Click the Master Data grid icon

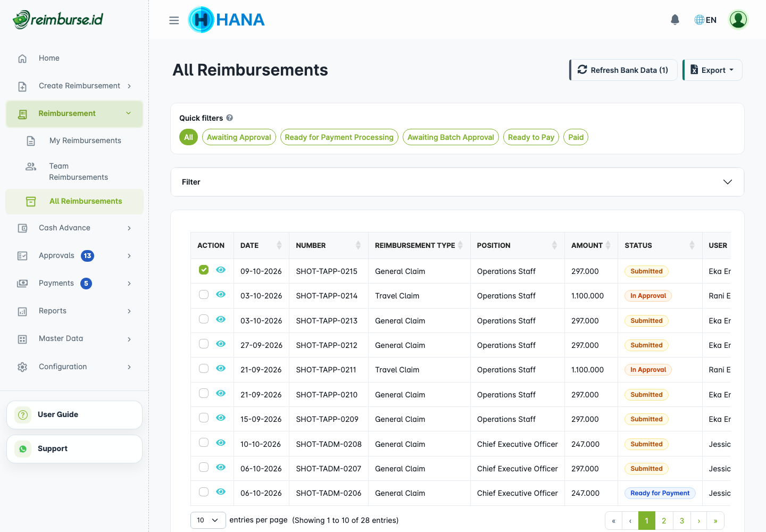coord(22,339)
